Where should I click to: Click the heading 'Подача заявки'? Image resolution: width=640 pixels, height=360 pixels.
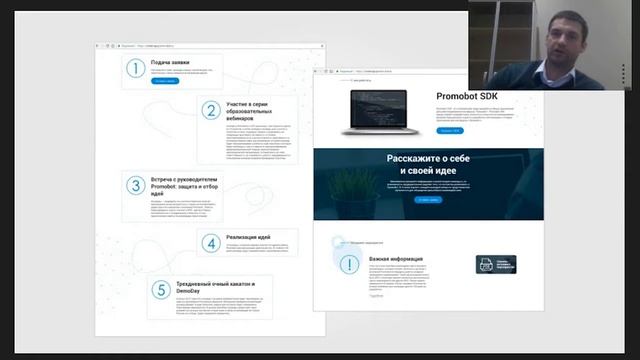click(x=170, y=62)
